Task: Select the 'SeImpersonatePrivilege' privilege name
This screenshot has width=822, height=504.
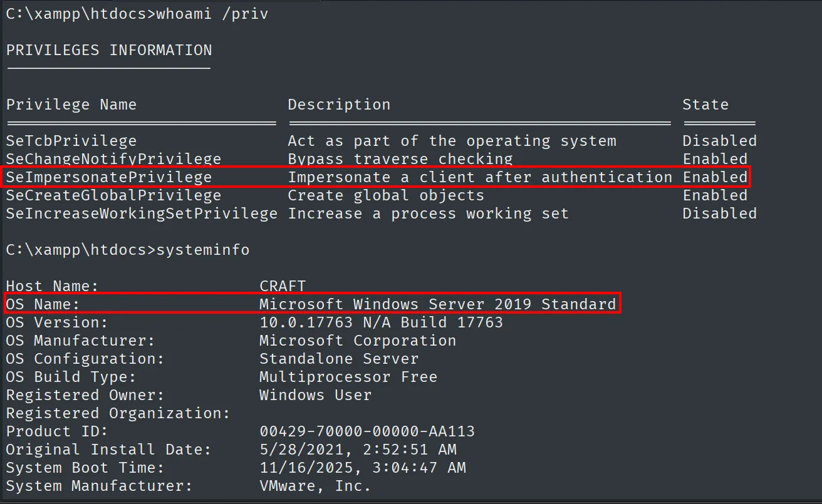Action: coord(109,177)
